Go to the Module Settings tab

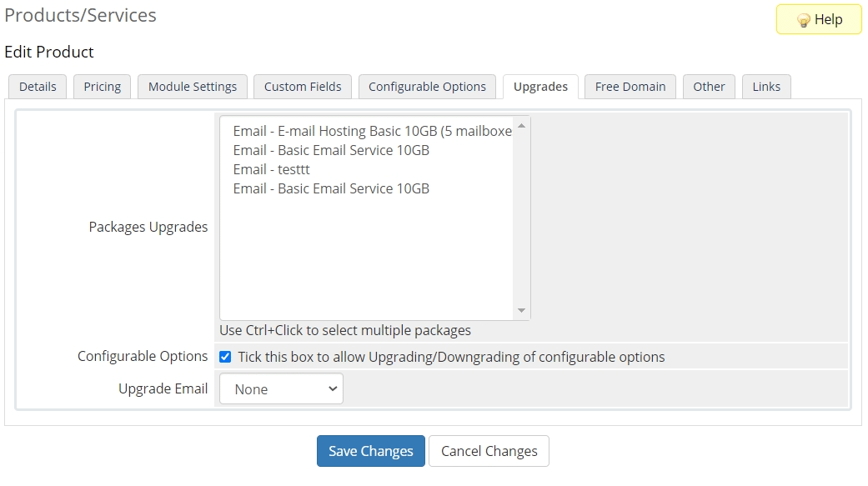tap(192, 87)
